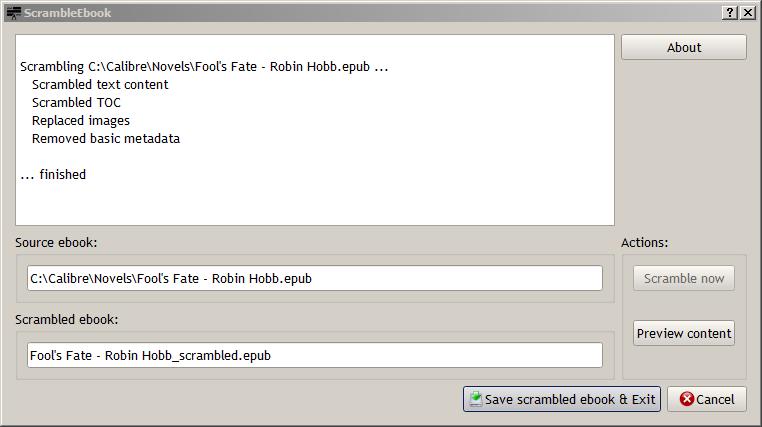762x427 pixels.
Task: Cancel the scrambling dialog
Action: pyautogui.click(x=707, y=399)
